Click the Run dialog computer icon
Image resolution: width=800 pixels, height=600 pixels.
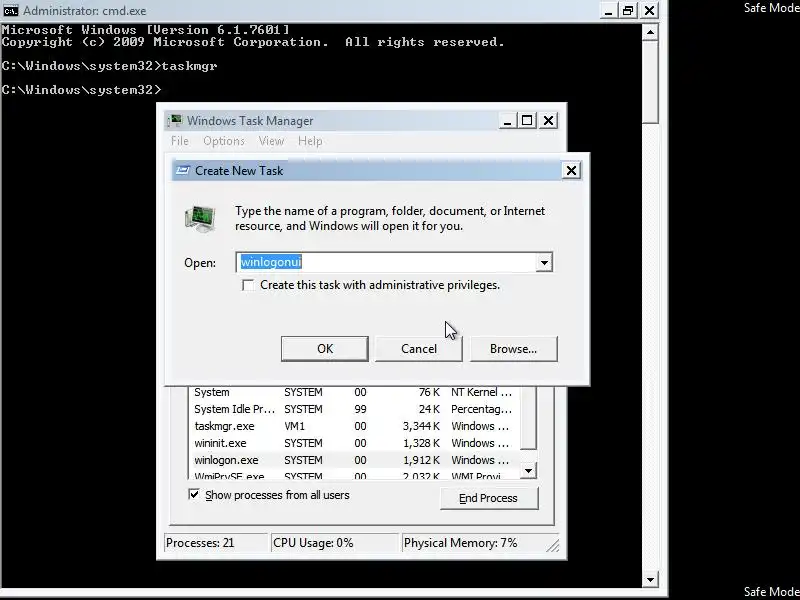[200, 219]
